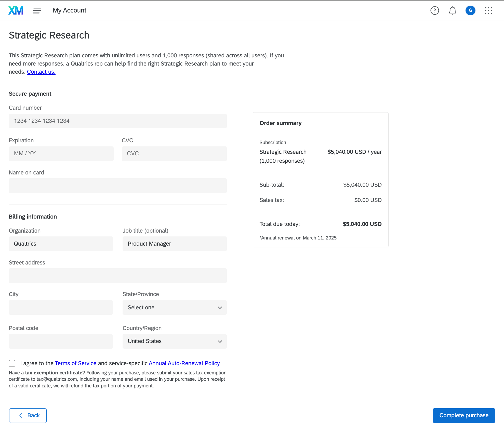Click the $5,040.00 USD / year price

click(354, 152)
